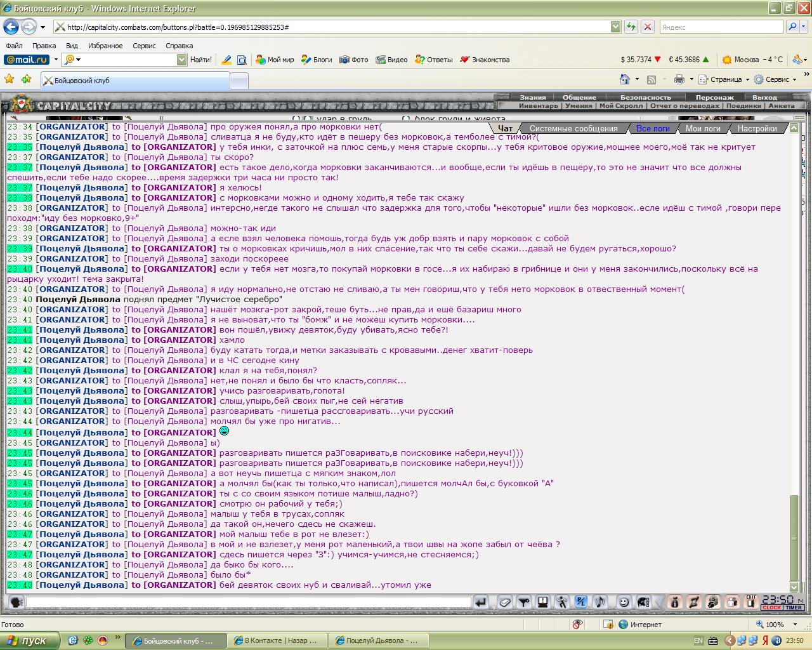
Task: Click the eraser clear-chat icon
Action: 505,602
